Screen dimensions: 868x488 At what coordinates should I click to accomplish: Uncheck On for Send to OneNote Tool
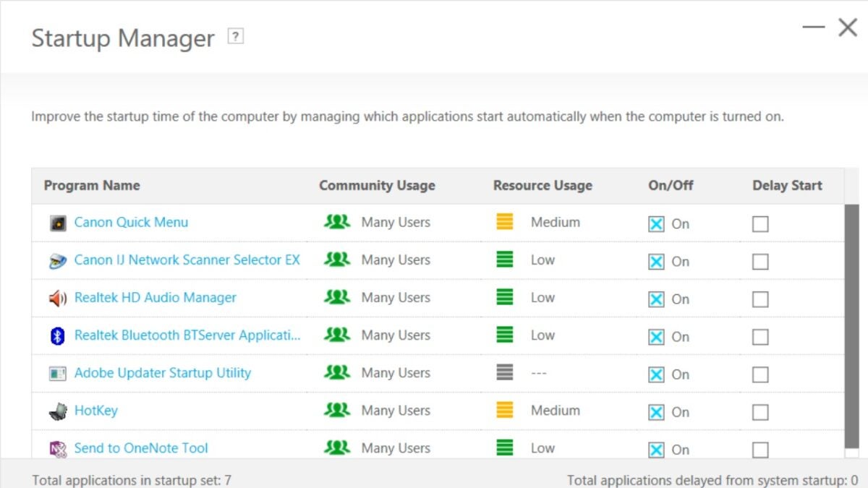[656, 450]
